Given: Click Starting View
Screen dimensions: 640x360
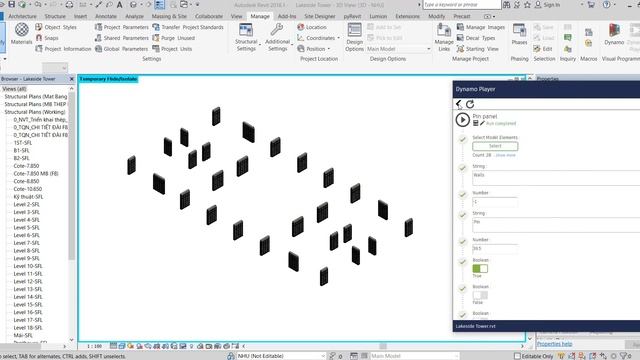Looking at the screenshot, I should point(478,49).
